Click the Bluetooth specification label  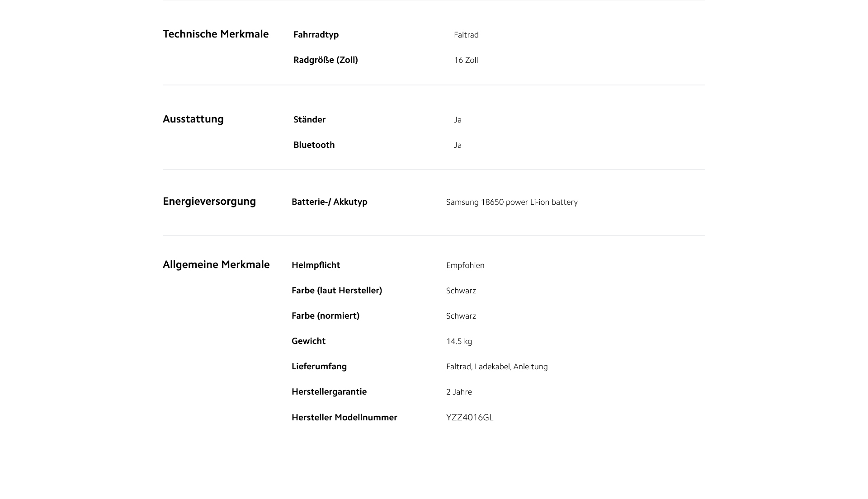(314, 145)
